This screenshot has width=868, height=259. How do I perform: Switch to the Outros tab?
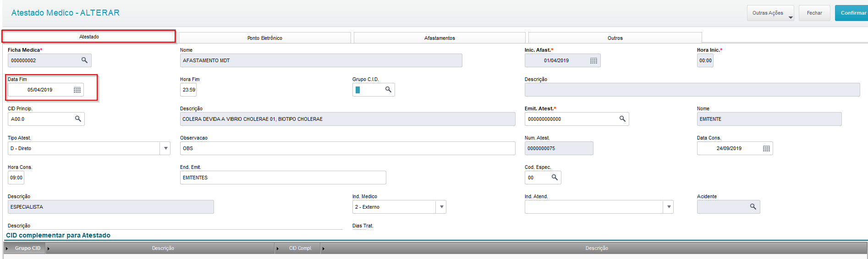[615, 38]
